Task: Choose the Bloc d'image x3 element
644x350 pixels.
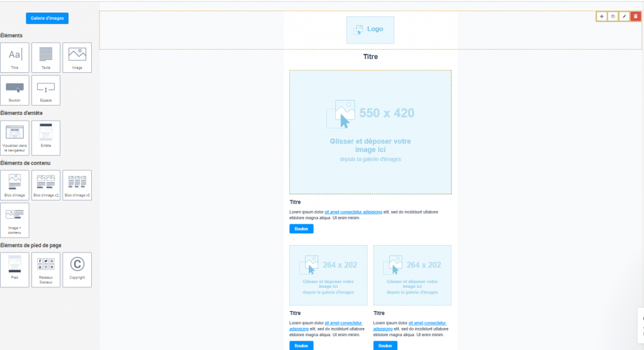Action: pyautogui.click(x=77, y=185)
